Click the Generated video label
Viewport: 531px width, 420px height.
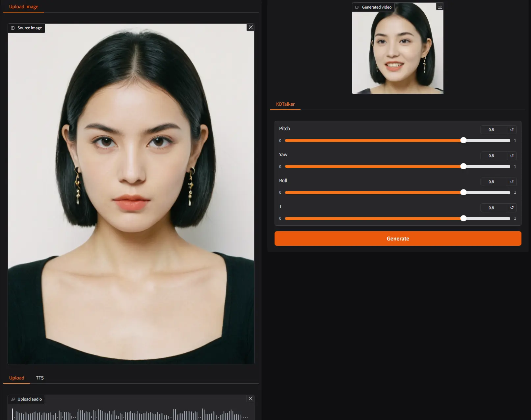click(373, 7)
